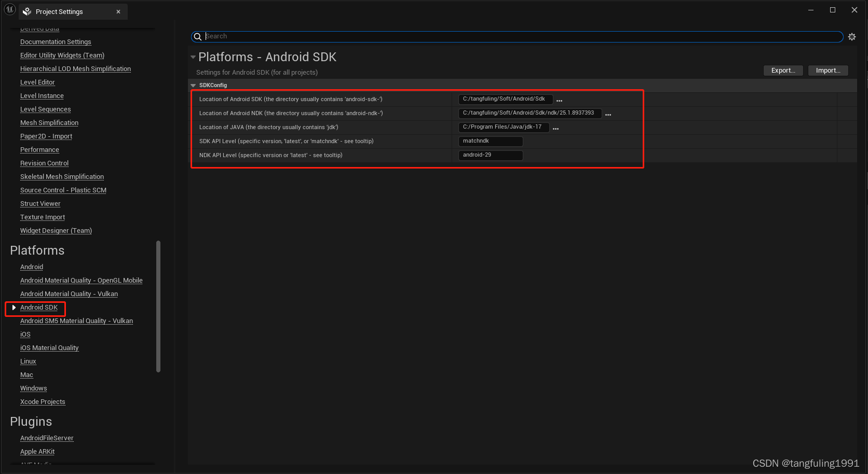Browse for Android SDK location folder
Viewport: 868px width, 474px height.
point(559,101)
